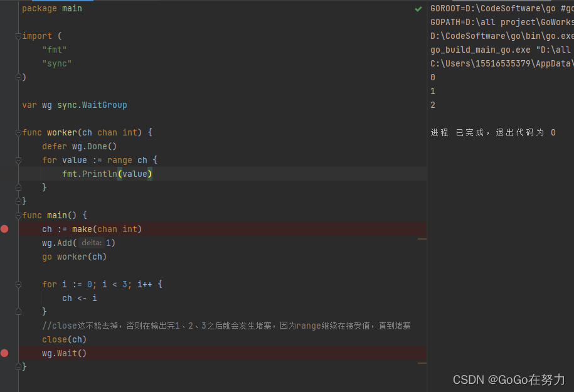Collapse the func main fold marker

pos(18,216)
